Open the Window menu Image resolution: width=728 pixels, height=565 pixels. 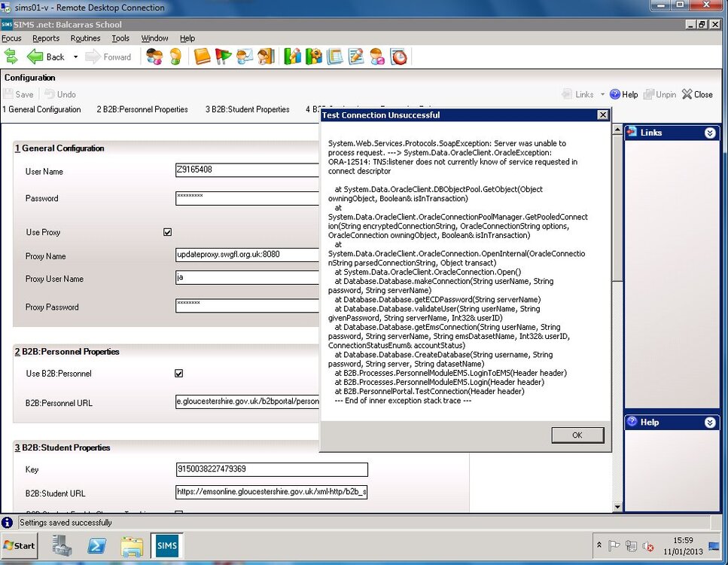154,38
